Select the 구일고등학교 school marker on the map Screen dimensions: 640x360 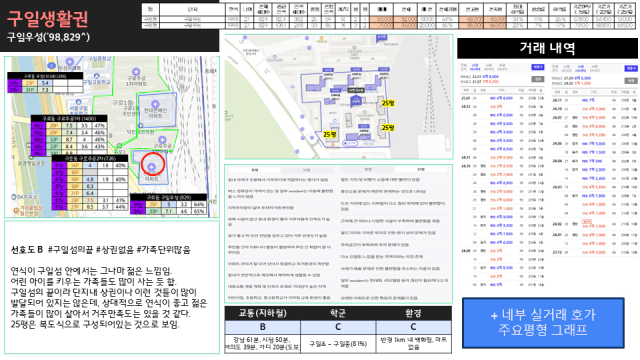point(97,76)
